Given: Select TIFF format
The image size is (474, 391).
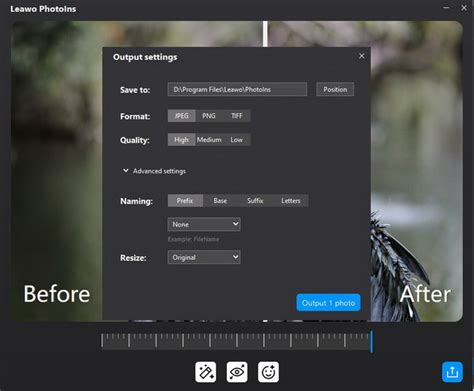Looking at the screenshot, I should 237,116.
